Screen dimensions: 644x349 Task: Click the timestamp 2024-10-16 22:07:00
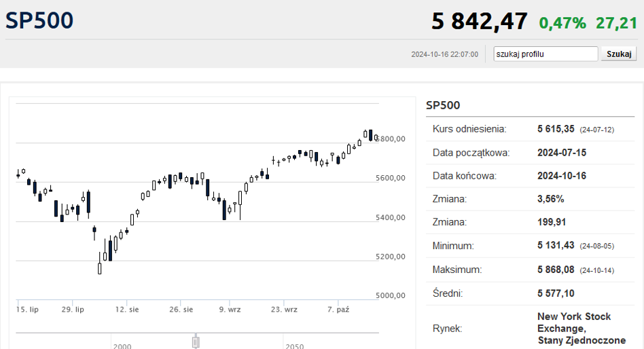[x=445, y=54]
